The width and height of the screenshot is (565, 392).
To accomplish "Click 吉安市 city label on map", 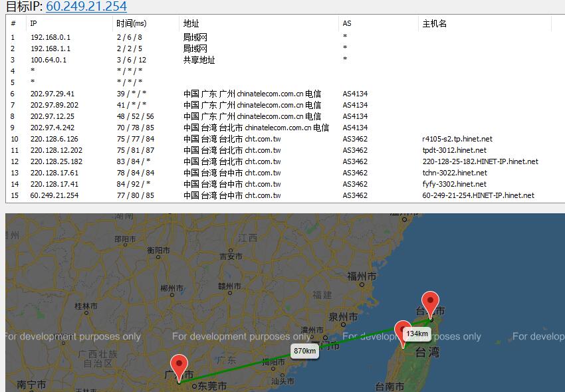I will 231,256.
